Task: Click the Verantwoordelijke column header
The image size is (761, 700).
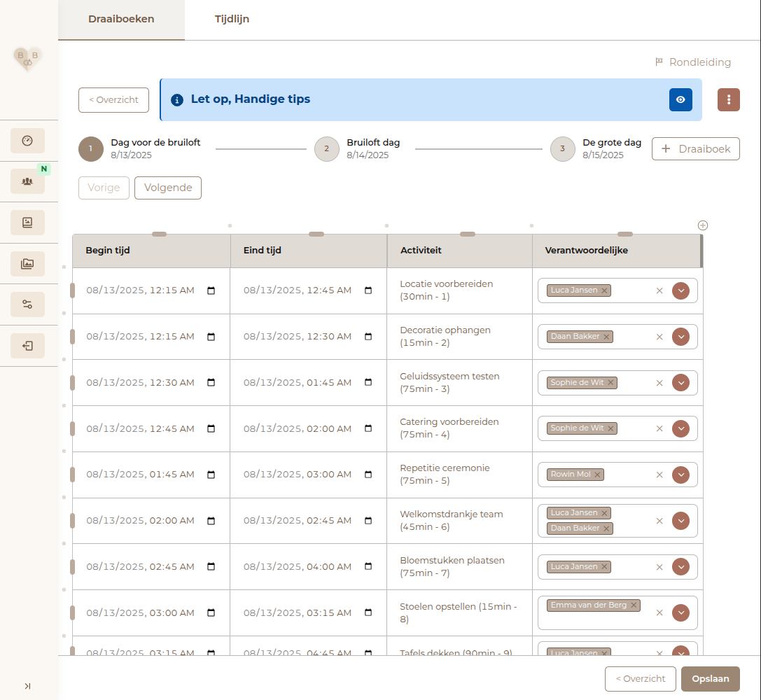Action: point(617,251)
